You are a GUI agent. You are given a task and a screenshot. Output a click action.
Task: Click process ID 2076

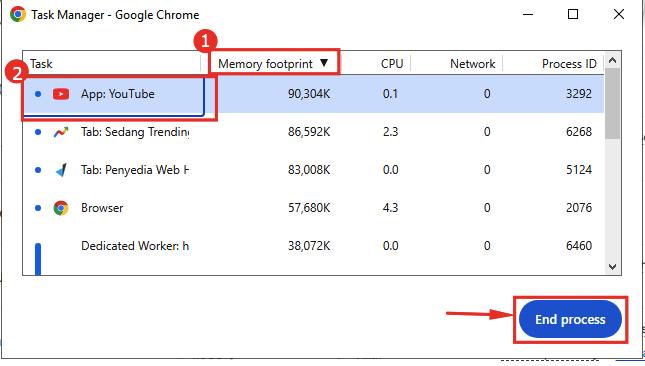click(x=579, y=208)
